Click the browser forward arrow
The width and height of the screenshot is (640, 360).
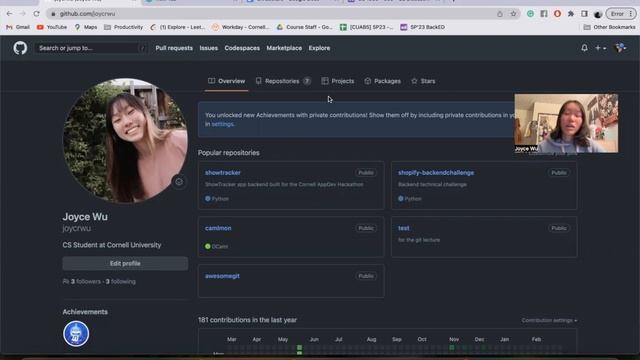(x=22, y=13)
